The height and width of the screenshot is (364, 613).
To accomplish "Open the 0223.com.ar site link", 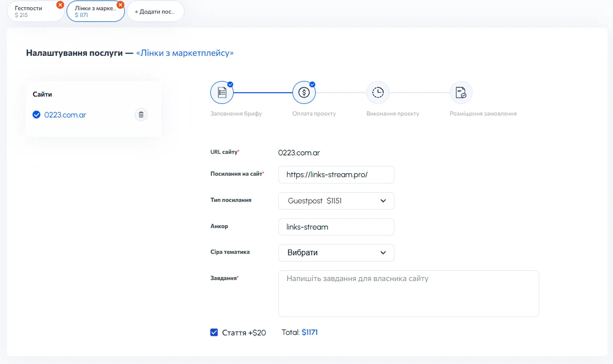I will coord(65,115).
